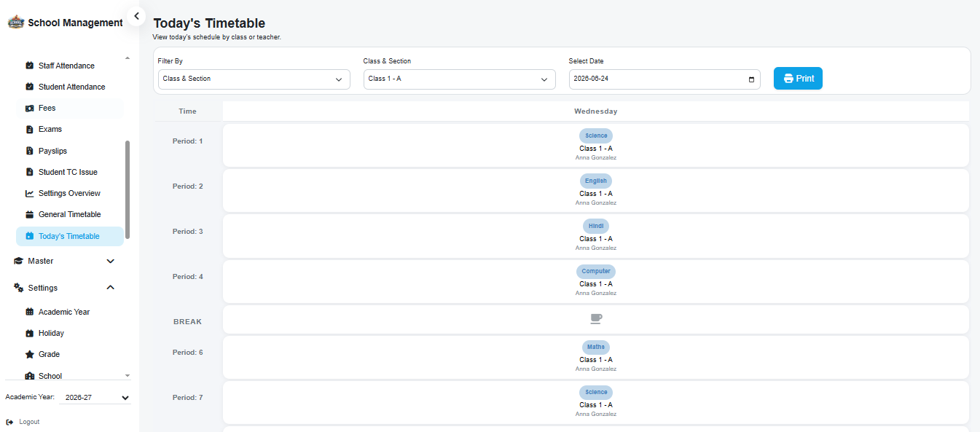Click Period 4 Computer subject badge
The width and height of the screenshot is (980, 432).
pos(596,271)
